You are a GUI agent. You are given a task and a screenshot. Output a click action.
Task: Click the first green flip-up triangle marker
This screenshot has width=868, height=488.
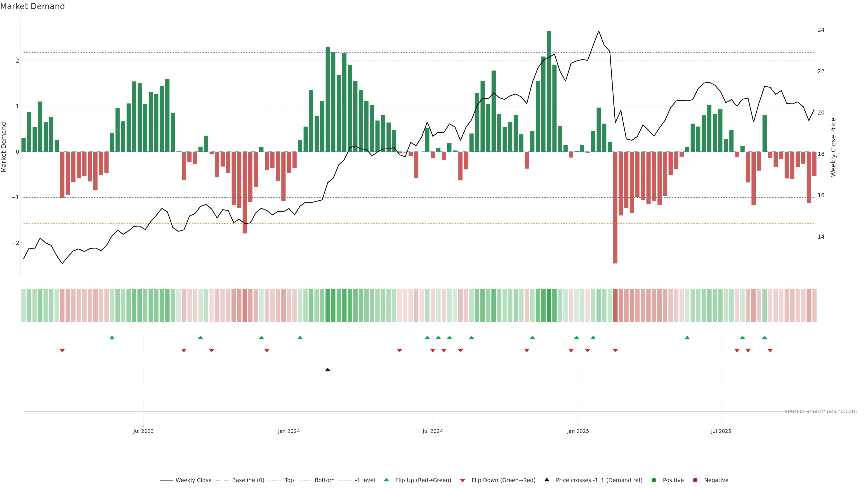112,338
